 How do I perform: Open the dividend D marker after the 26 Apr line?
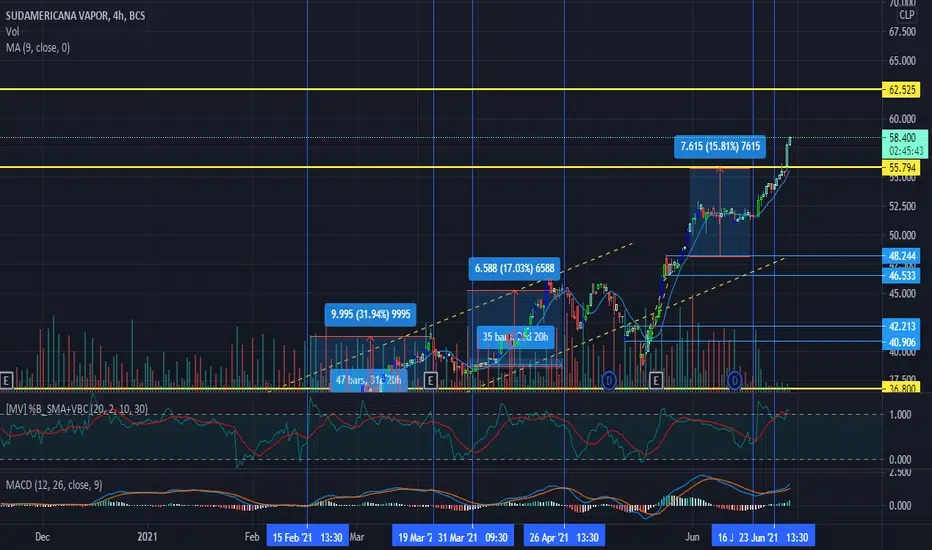point(609,380)
